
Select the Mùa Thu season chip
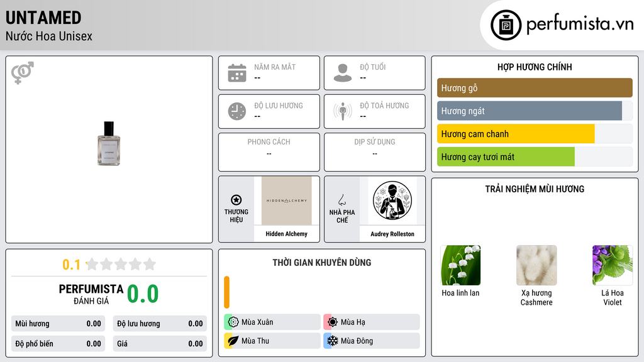pos(272,341)
